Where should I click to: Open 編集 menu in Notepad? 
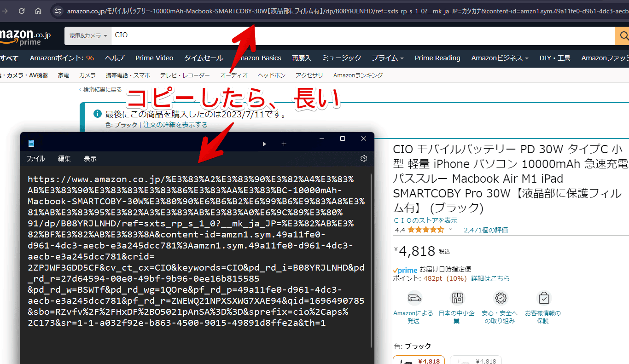pos(64,159)
